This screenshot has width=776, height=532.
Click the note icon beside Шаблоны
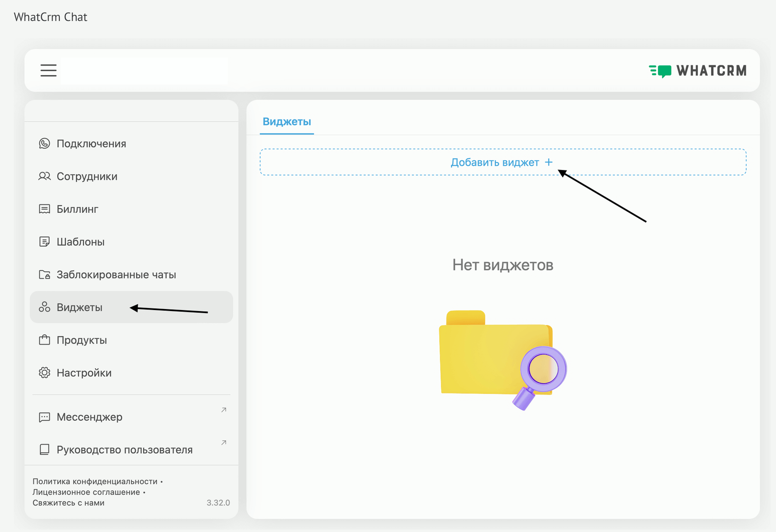click(x=45, y=242)
